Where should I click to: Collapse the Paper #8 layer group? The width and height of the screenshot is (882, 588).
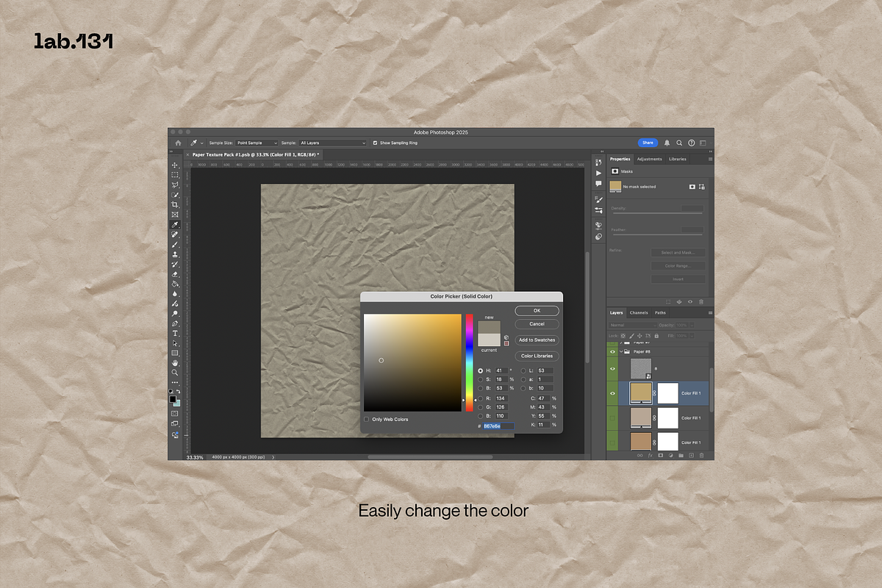[x=621, y=351]
